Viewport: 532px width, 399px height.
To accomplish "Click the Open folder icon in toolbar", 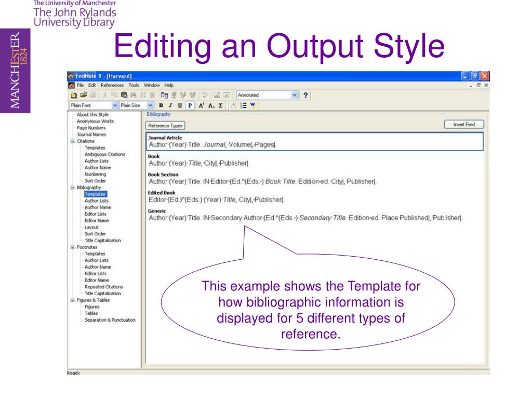I will [83, 95].
